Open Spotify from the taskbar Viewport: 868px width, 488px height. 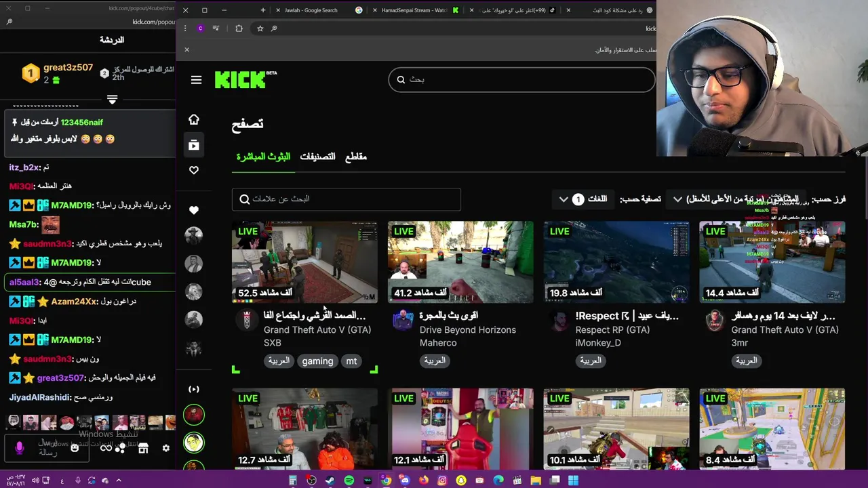click(349, 481)
